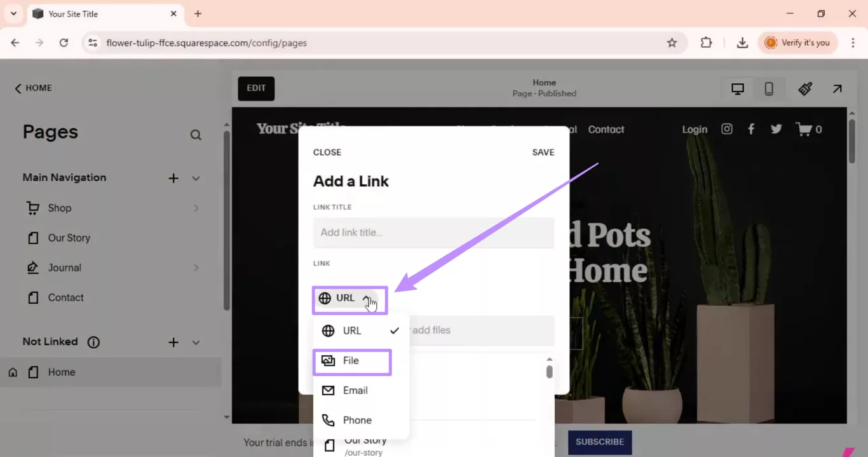Expand the Shop page chevron
The image size is (868, 457).
pyautogui.click(x=196, y=208)
